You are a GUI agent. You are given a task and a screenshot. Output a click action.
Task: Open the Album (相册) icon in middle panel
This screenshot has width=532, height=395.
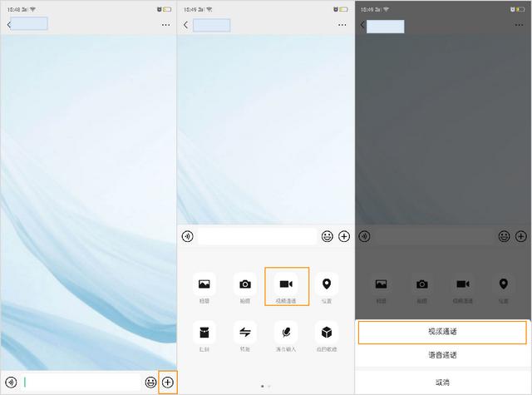coord(204,284)
